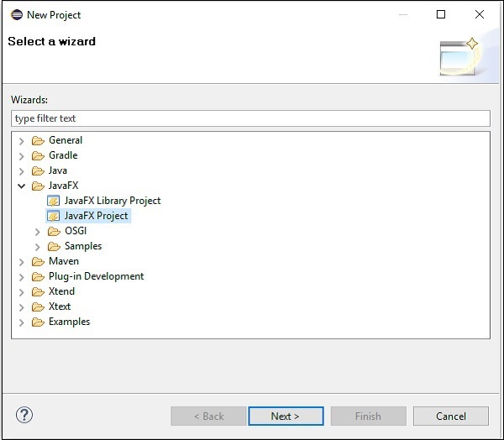504x440 pixels.
Task: Click the Maven folder icon
Action: click(38, 261)
